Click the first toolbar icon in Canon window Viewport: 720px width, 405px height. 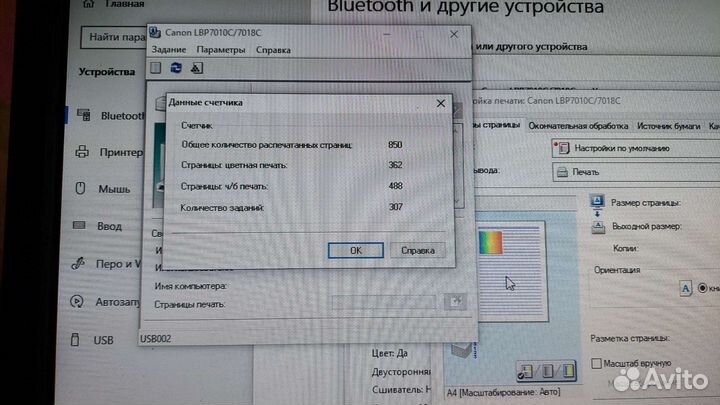(x=156, y=68)
